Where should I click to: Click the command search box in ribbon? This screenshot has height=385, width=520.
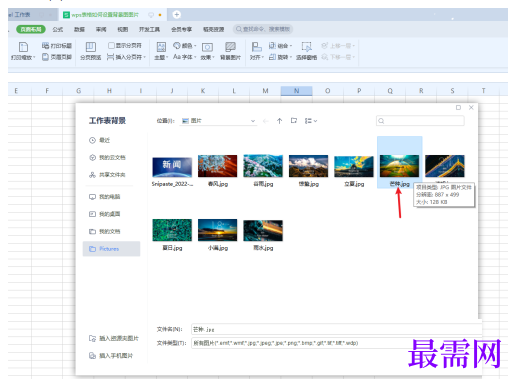point(263,29)
